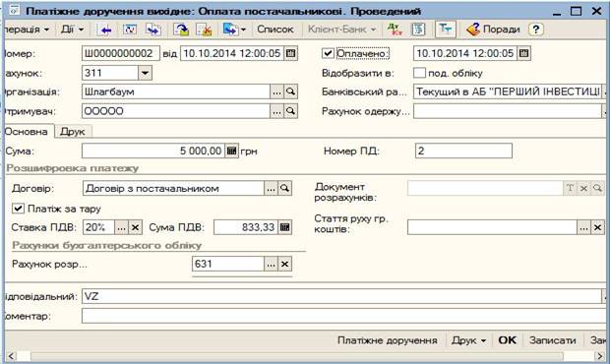Open calendar for document date
Screen dimensions: 610x364
[x=290, y=53]
